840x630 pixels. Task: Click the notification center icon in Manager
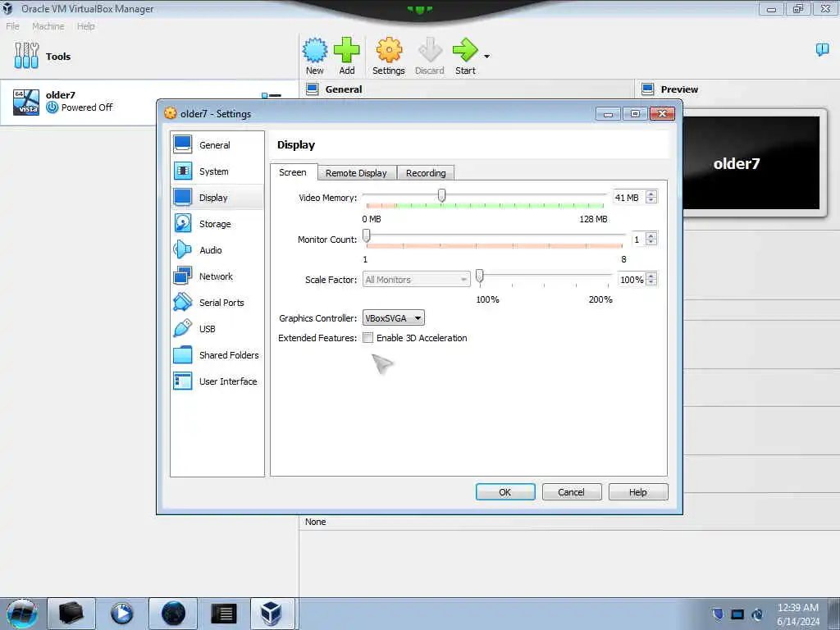pyautogui.click(x=822, y=50)
